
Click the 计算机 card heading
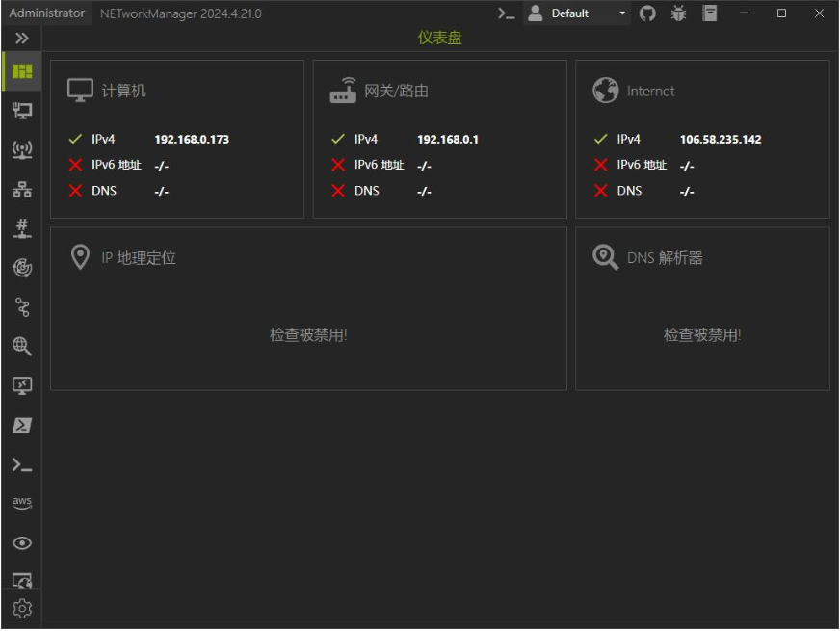pyautogui.click(x=123, y=91)
